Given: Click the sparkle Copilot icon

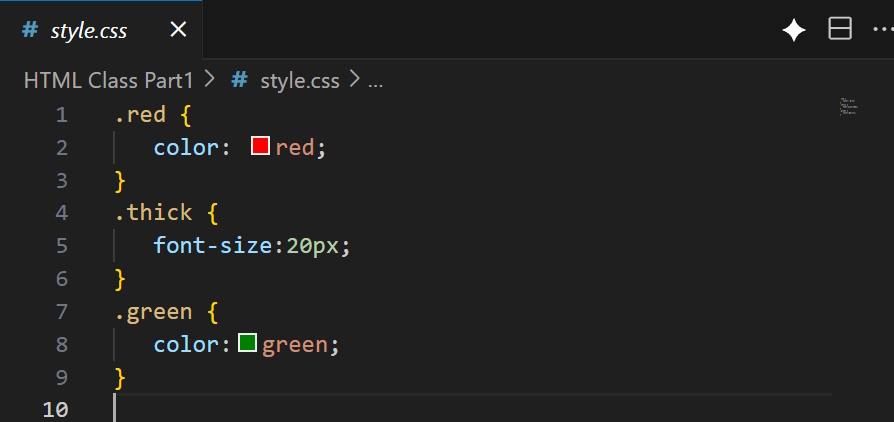Looking at the screenshot, I should [794, 31].
